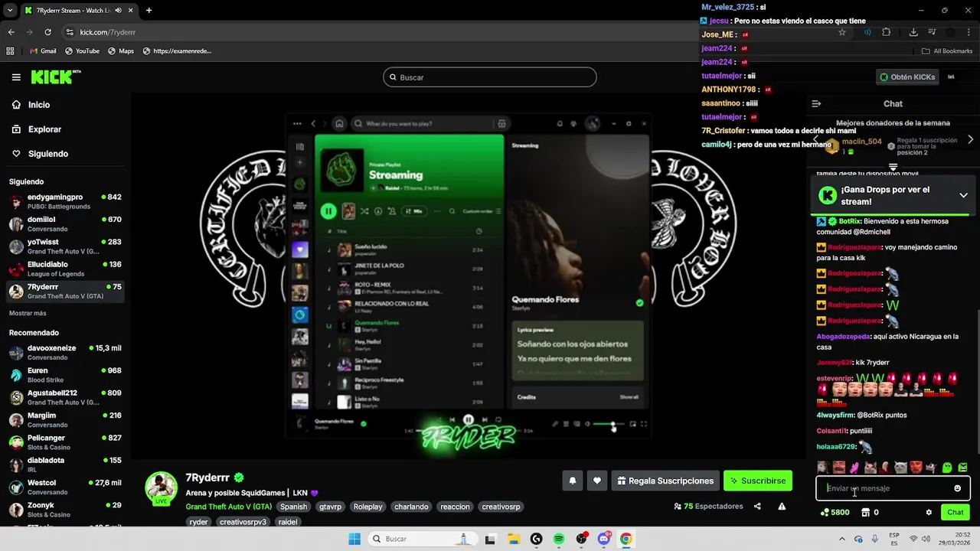Select the Roleplay tag
This screenshot has width=980, height=551.
coord(368,507)
